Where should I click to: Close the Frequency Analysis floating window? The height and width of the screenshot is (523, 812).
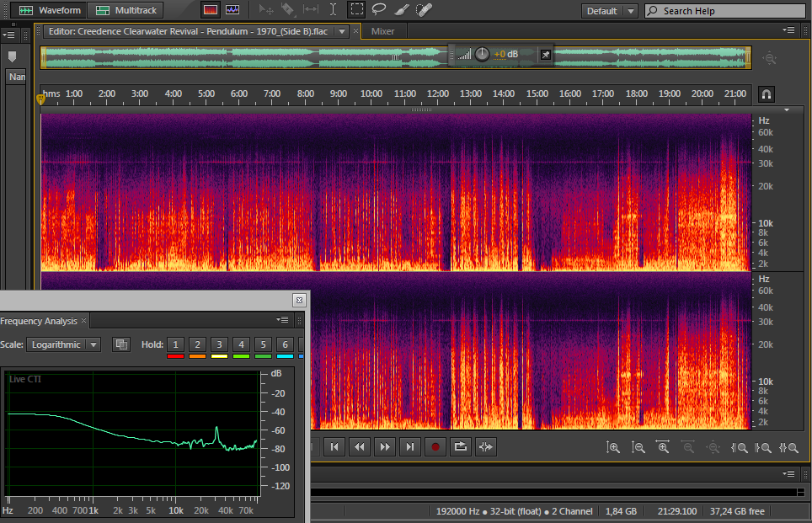click(299, 301)
